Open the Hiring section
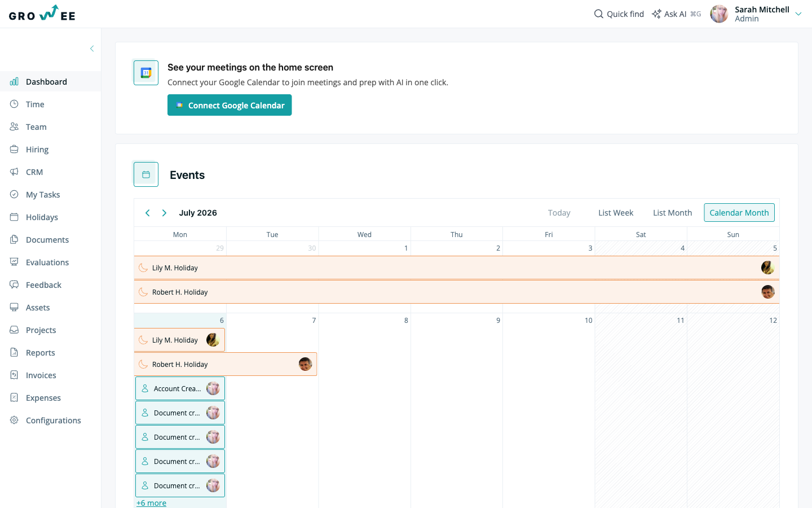 pos(50,149)
